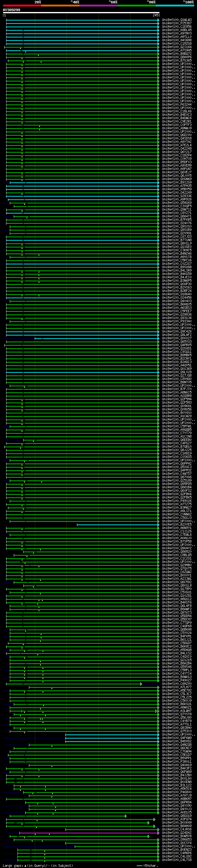Select hit label UniRef100_C5YV24
Screen dimensions: 197x868
pos(177,632)
